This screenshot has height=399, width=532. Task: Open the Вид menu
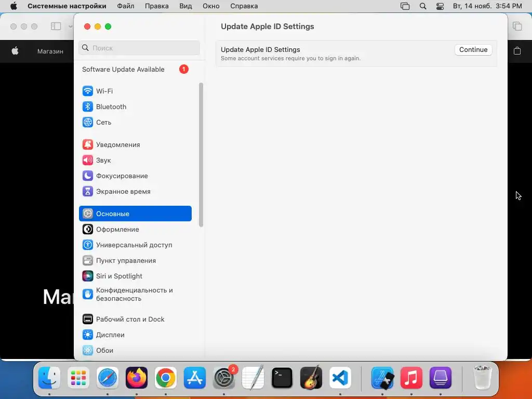click(185, 6)
